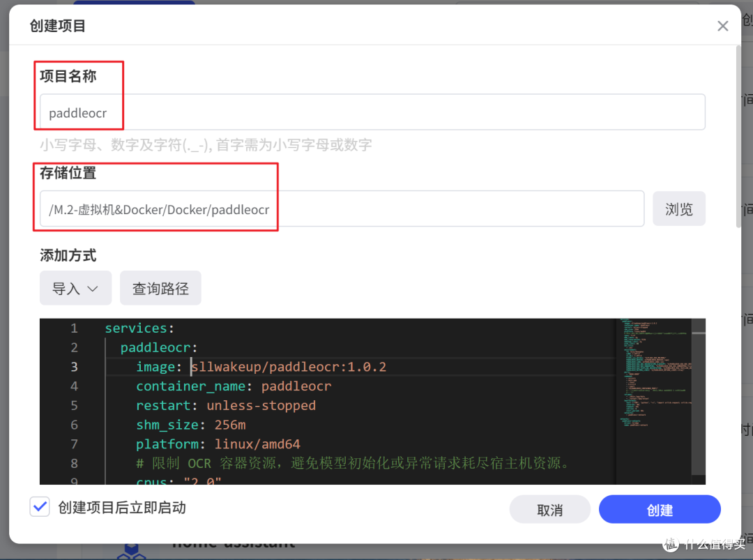753x560 pixels.
Task: Click the 'services:' line in editor
Action: (x=139, y=328)
